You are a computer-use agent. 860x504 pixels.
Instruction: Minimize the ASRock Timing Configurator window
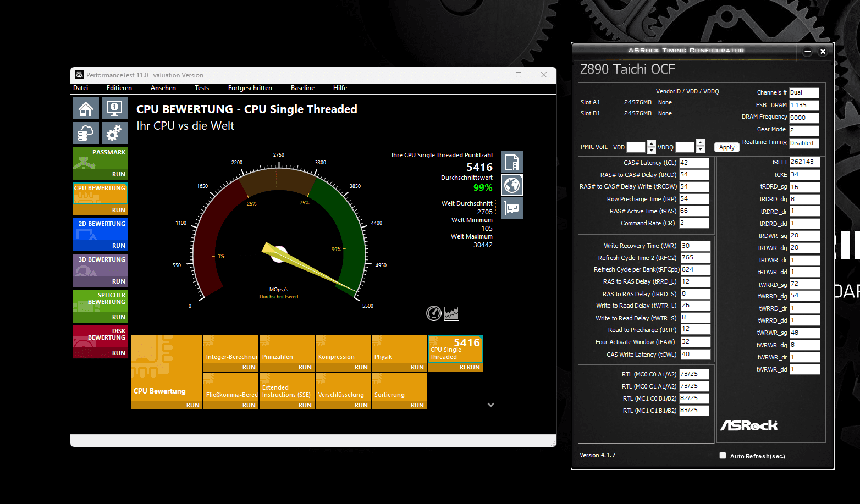coord(807,51)
